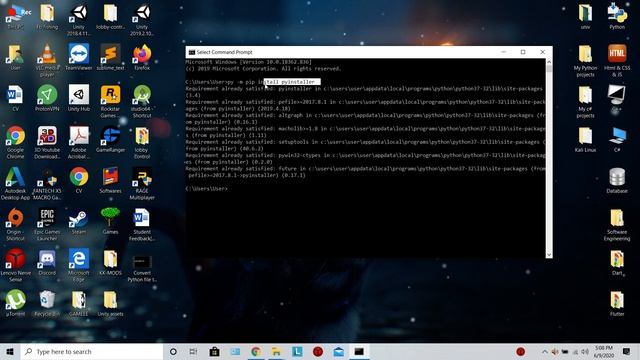Launch Epic Games Launcher from desktop
Screen dimensions: 640x360
47,224
